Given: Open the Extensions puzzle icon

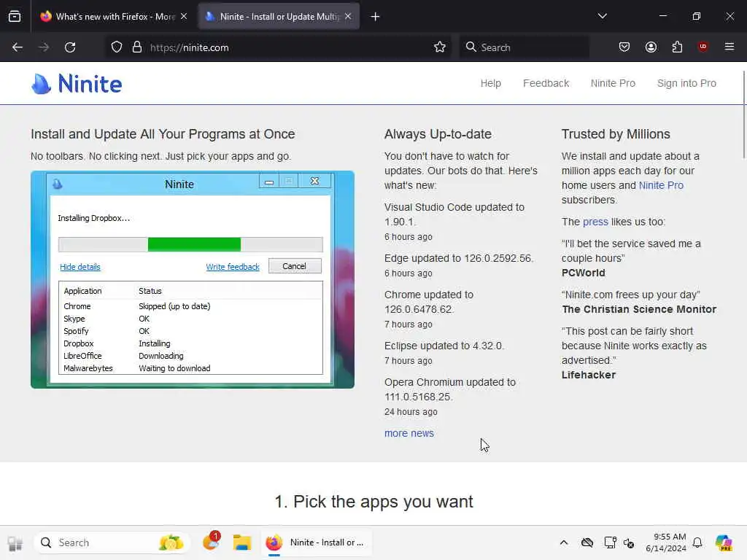Looking at the screenshot, I should [x=677, y=47].
